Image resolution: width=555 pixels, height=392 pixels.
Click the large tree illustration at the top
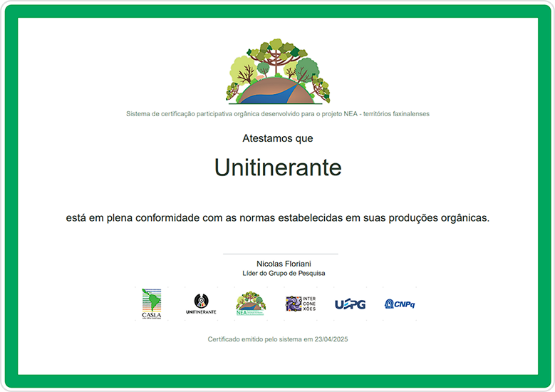(x=278, y=71)
